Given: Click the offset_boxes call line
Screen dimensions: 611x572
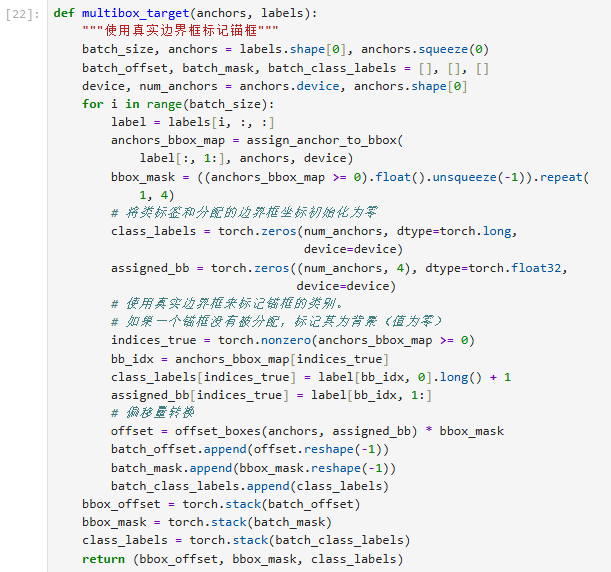Looking at the screenshot, I should [307, 431].
